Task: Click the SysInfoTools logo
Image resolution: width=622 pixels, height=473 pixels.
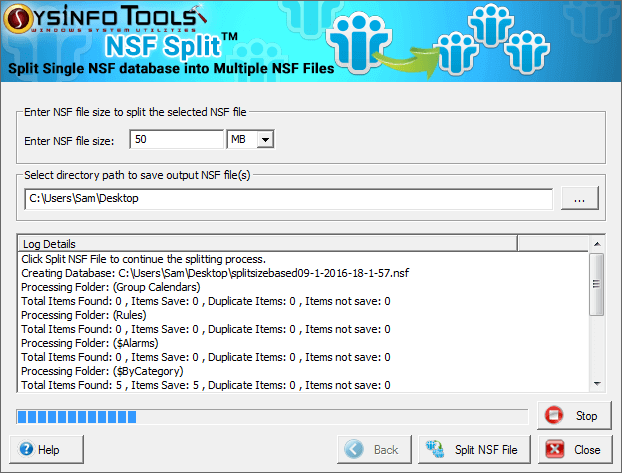Action: coord(105,19)
